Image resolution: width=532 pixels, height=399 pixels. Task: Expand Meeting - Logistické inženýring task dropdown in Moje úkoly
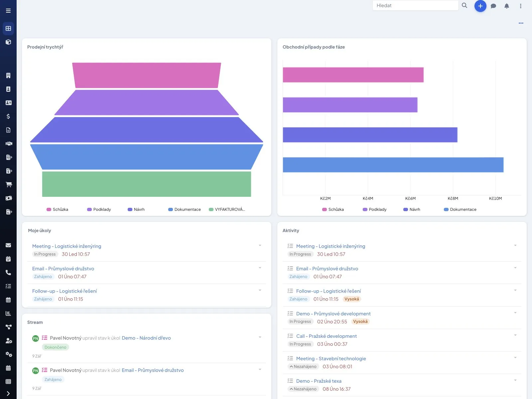(260, 245)
